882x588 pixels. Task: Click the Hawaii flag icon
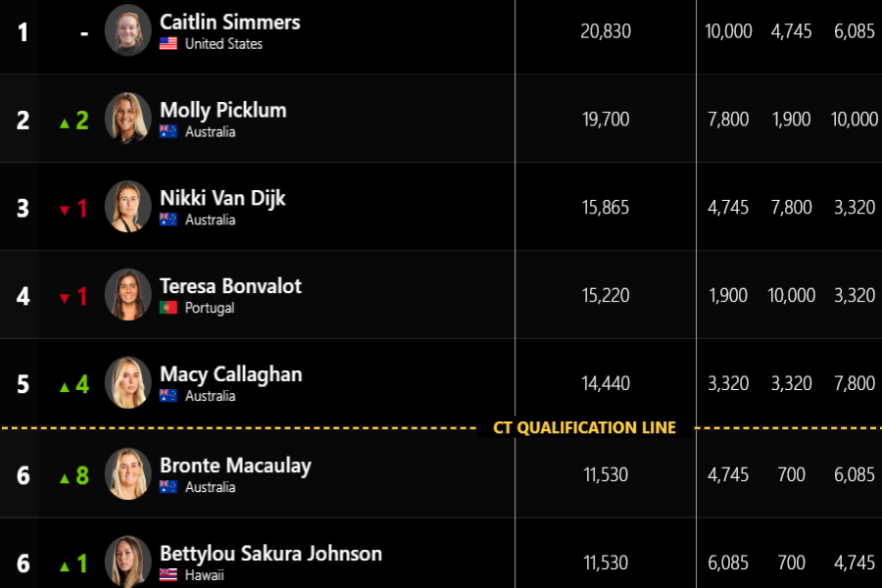coord(169,574)
